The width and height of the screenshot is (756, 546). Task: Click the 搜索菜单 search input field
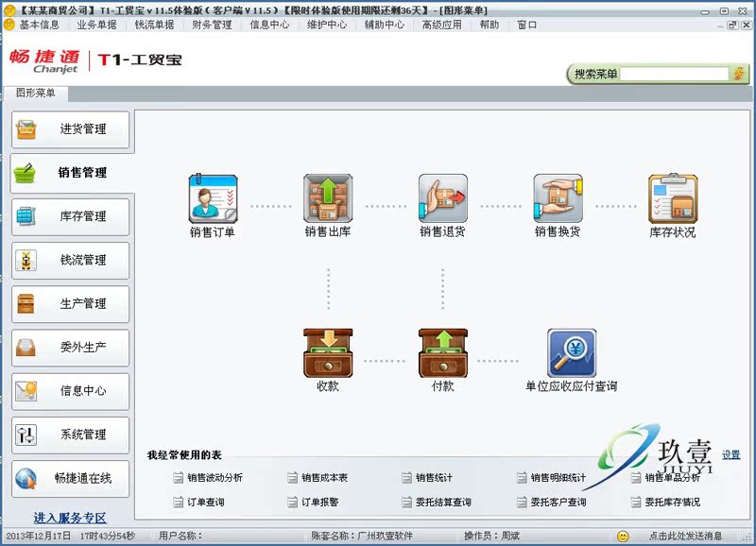[x=674, y=74]
